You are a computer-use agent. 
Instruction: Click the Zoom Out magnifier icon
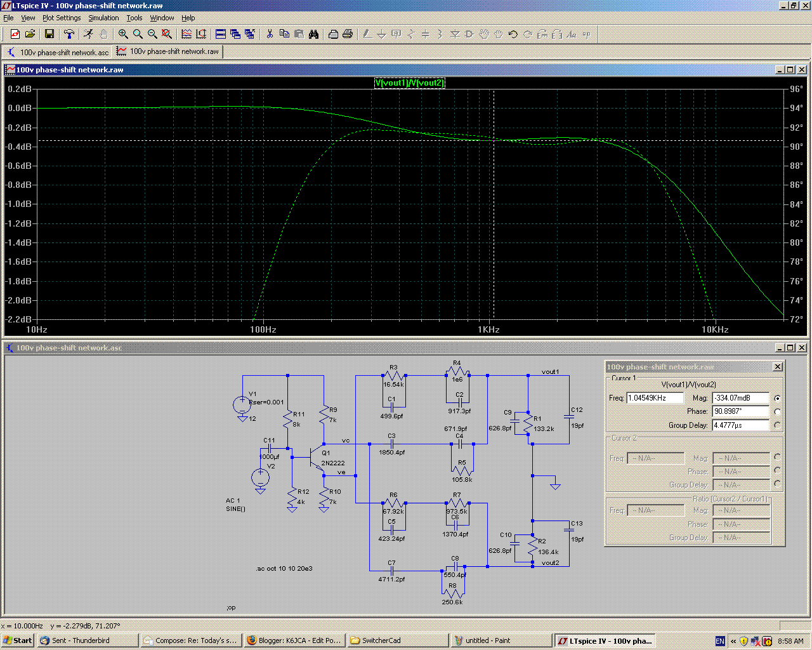tap(152, 34)
